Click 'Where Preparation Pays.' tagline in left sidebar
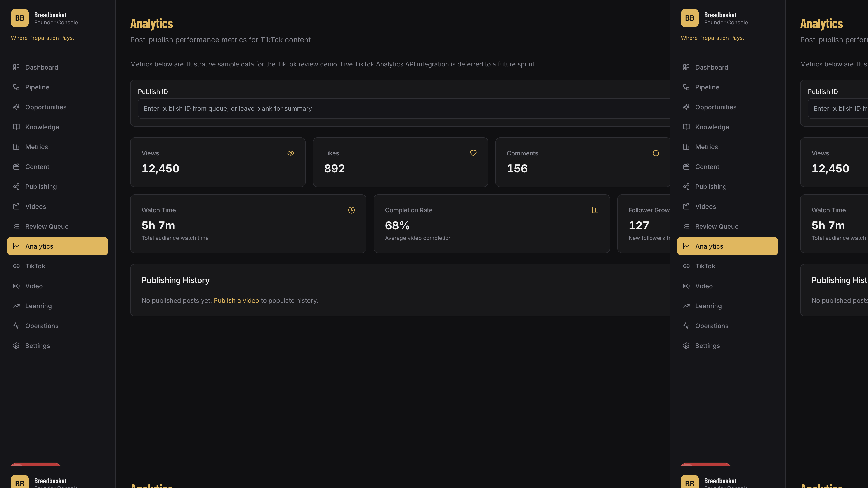868x488 pixels. [42, 38]
